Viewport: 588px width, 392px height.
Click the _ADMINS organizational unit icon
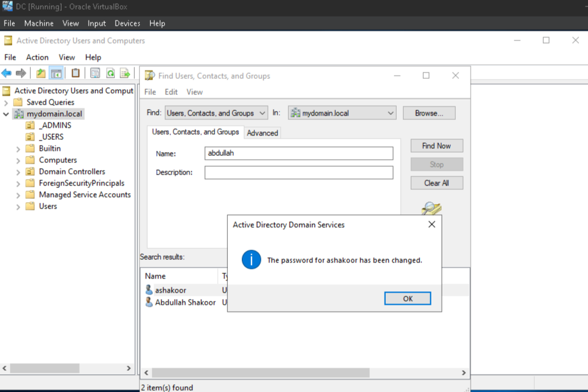(30, 125)
